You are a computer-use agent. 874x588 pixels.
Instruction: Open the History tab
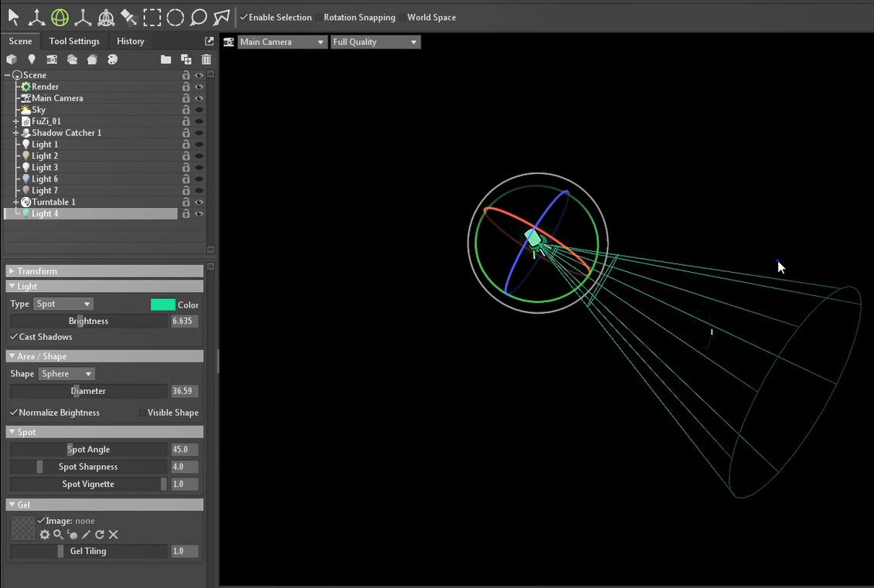pyautogui.click(x=131, y=41)
